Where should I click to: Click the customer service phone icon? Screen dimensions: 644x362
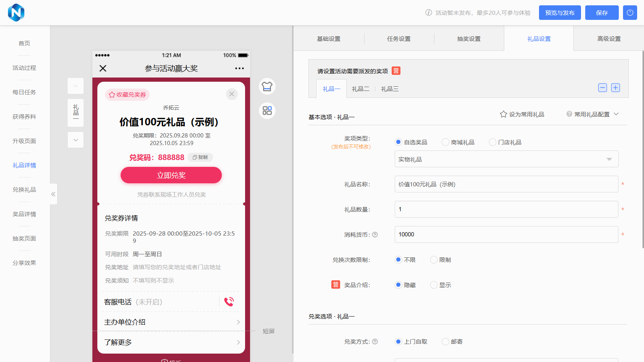tap(229, 302)
